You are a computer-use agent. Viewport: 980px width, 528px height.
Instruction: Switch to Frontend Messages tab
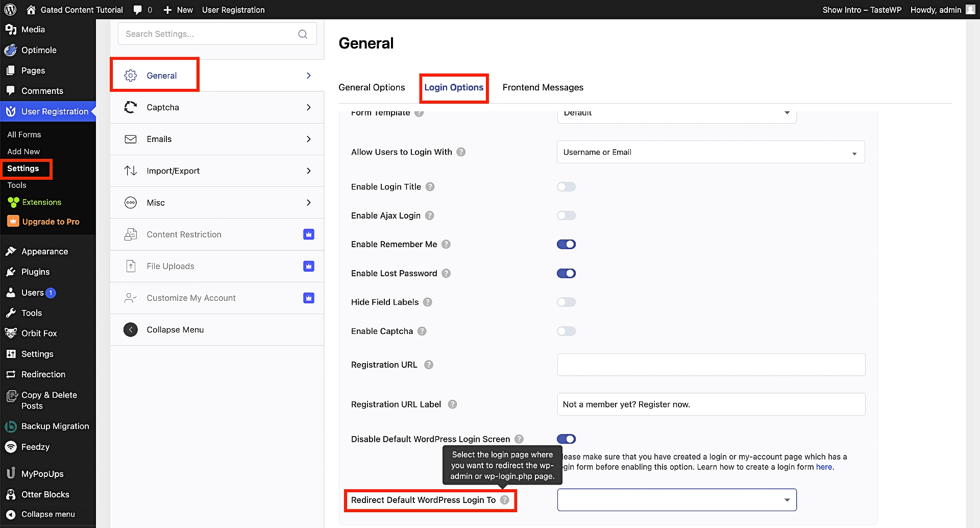pyautogui.click(x=543, y=87)
